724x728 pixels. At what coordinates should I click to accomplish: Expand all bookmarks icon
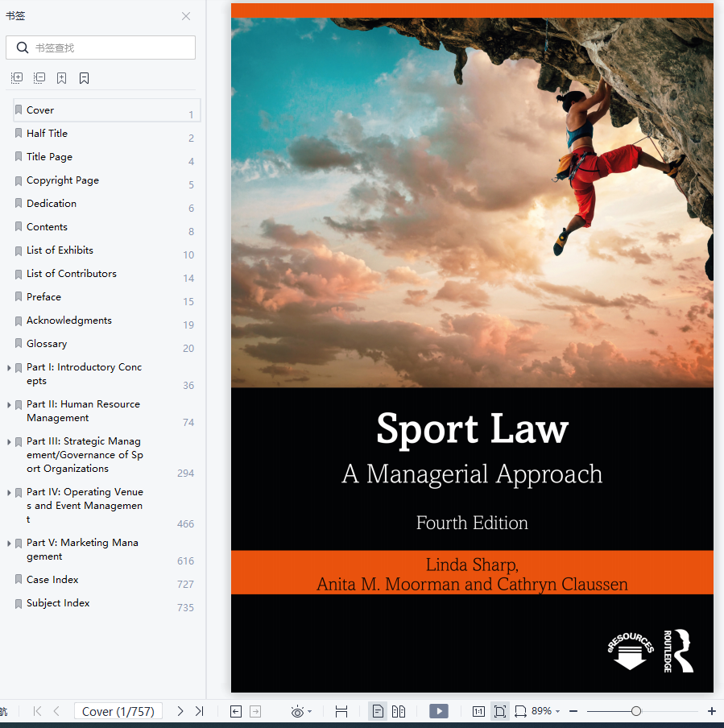pos(17,78)
